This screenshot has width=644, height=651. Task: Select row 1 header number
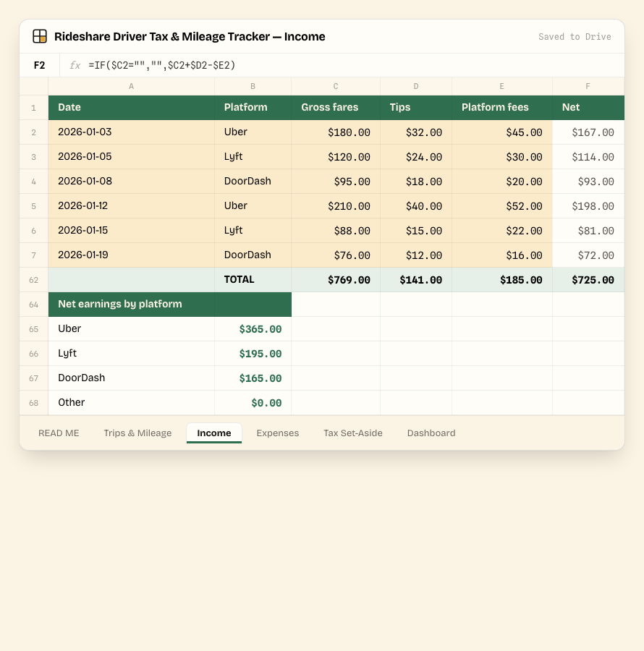(34, 108)
